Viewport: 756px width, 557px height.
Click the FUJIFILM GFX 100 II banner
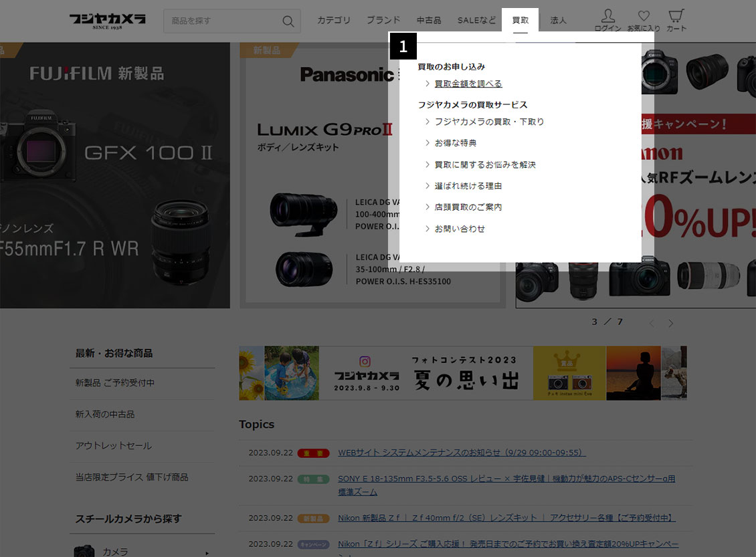click(115, 175)
